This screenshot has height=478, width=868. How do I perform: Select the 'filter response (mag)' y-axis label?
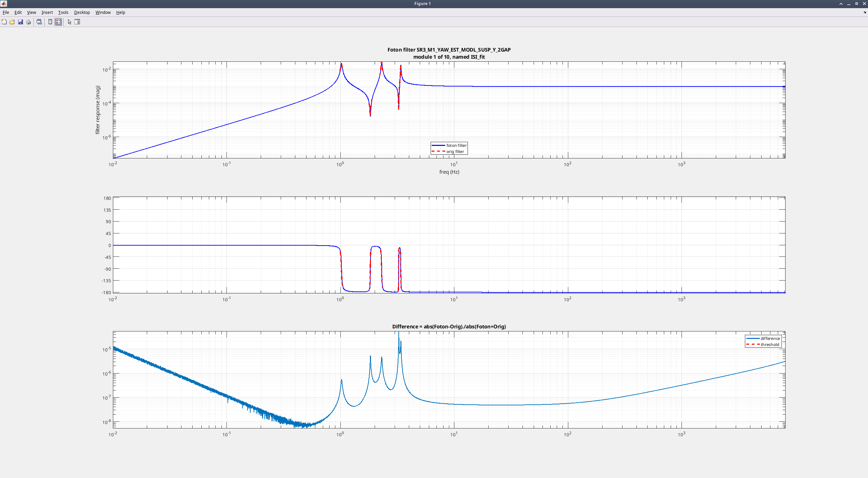pyautogui.click(x=98, y=110)
